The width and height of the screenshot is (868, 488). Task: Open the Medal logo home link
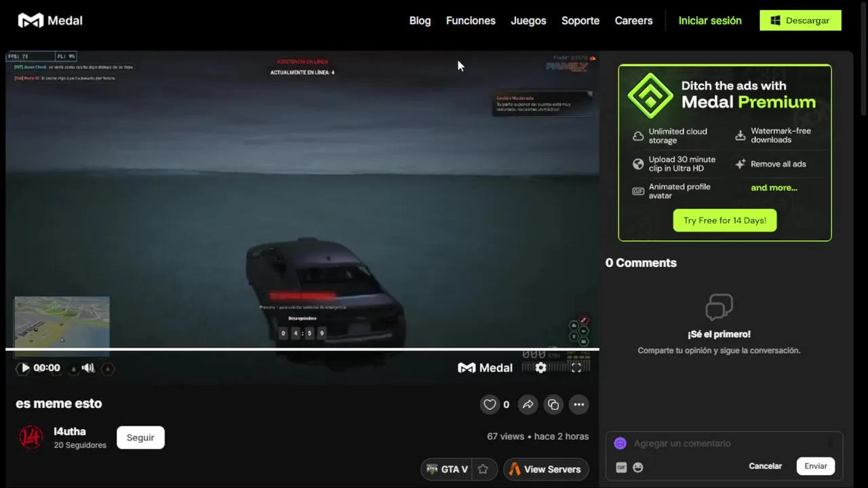pos(50,21)
